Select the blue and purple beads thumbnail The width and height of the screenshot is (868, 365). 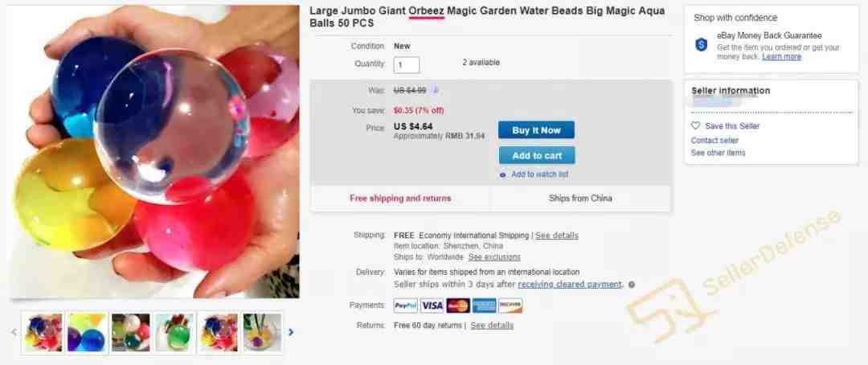pyautogui.click(x=87, y=332)
